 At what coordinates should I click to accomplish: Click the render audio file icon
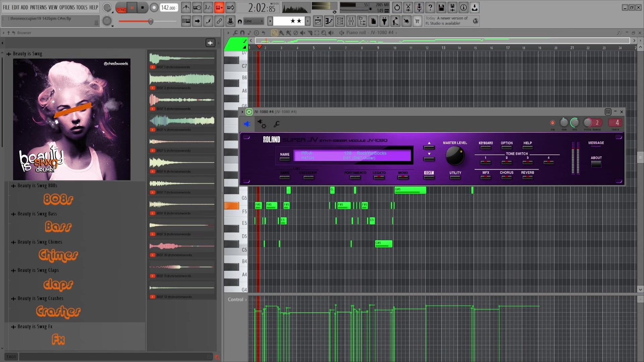coord(452,7)
